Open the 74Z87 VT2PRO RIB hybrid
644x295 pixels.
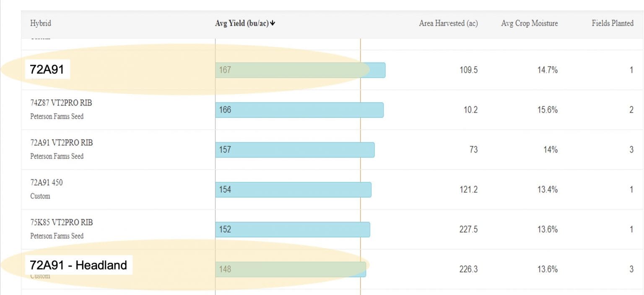(x=61, y=103)
